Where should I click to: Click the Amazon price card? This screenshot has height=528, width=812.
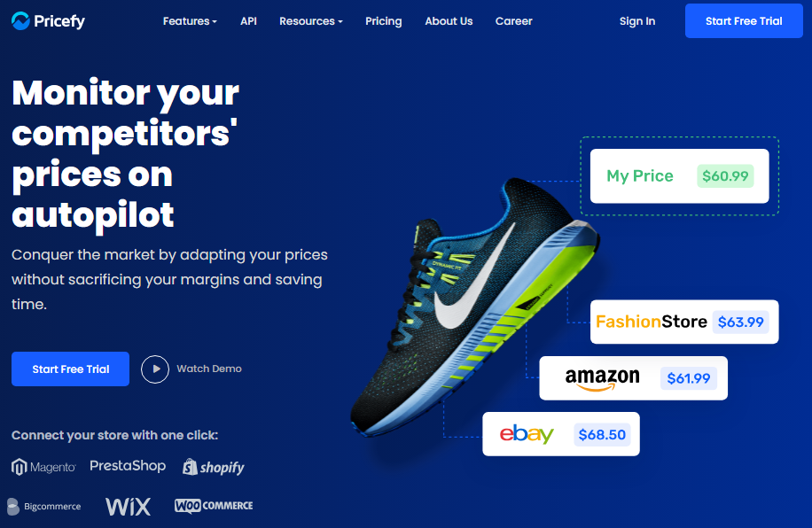(x=633, y=378)
